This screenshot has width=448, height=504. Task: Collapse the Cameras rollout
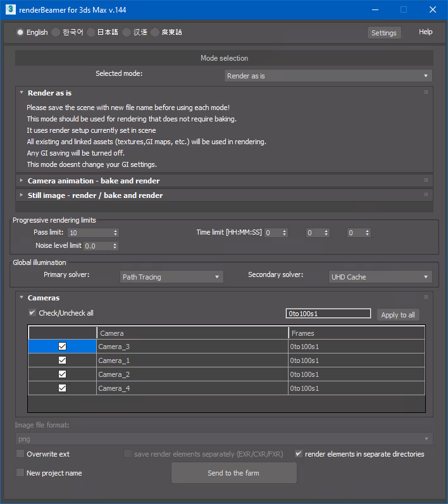click(x=22, y=297)
